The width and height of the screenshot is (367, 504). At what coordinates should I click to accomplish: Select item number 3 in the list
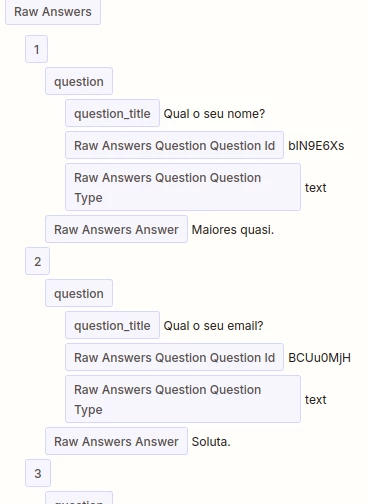pos(38,473)
